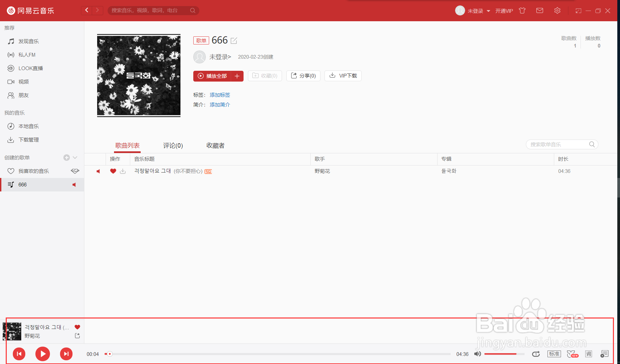620x364 pixels.
Task: Click the 分享(0) button
Action: point(303,76)
